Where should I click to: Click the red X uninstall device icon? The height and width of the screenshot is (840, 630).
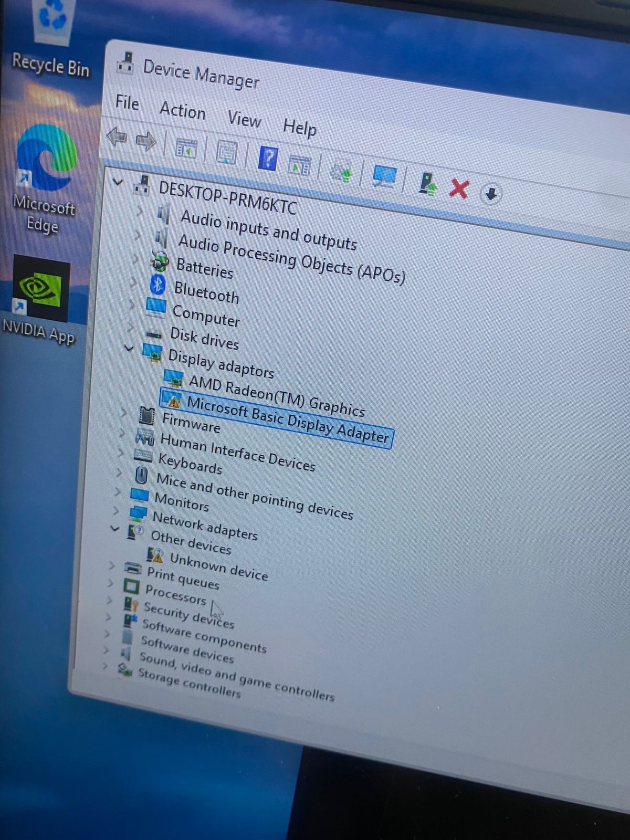[459, 188]
